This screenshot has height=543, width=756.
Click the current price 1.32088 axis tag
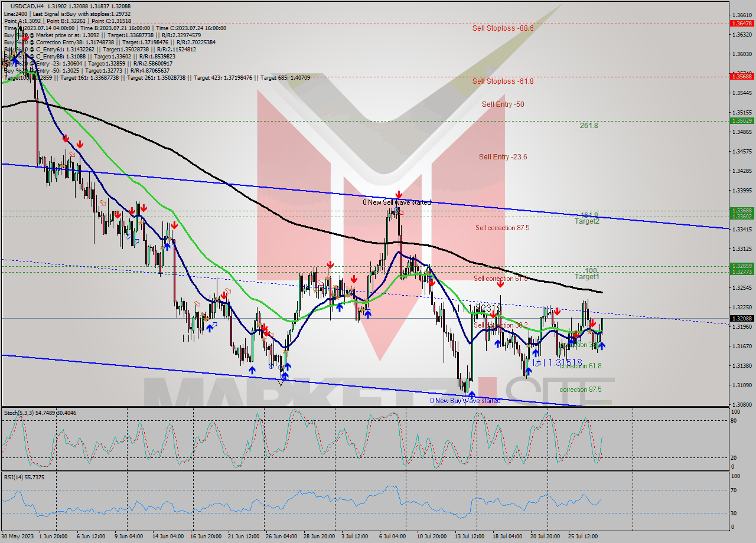point(741,318)
